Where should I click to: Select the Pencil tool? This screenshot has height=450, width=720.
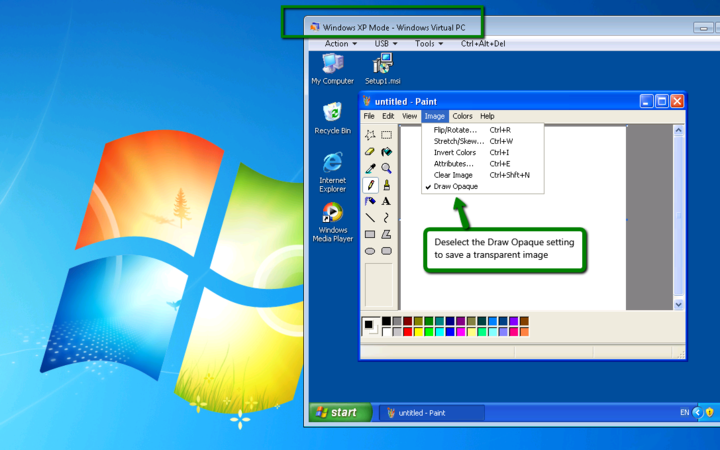(370, 185)
